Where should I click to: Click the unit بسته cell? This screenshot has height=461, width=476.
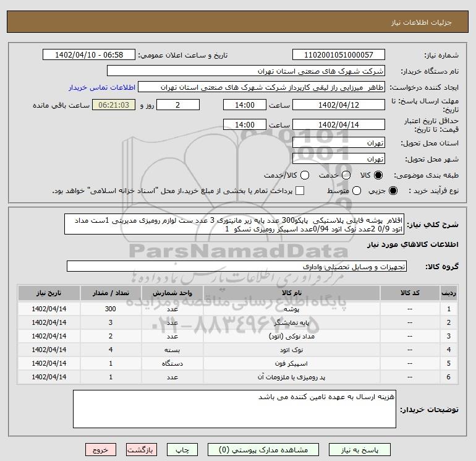pyautogui.click(x=172, y=350)
